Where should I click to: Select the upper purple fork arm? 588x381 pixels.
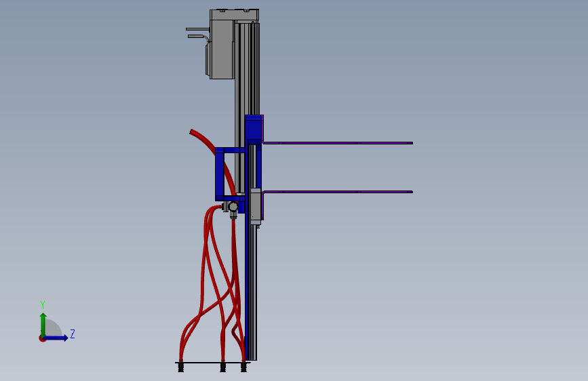coord(338,143)
